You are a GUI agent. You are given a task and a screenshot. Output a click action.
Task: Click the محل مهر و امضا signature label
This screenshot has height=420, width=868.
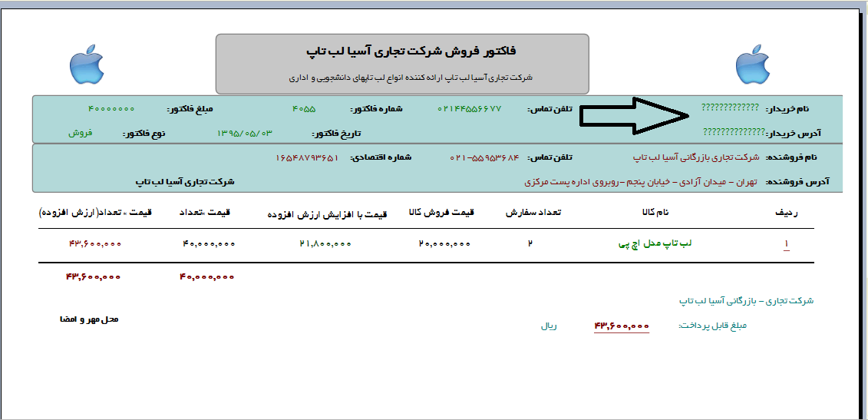90,319
